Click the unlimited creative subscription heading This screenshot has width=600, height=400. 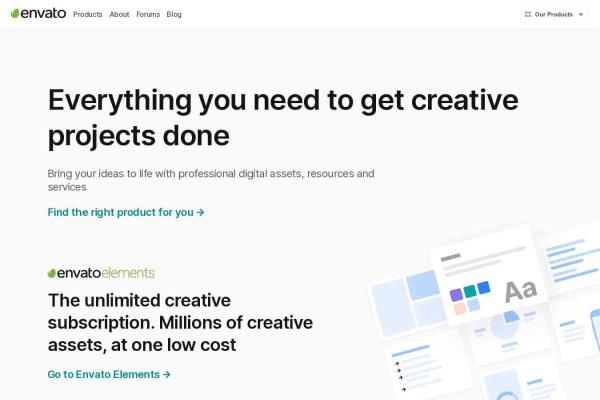point(180,322)
